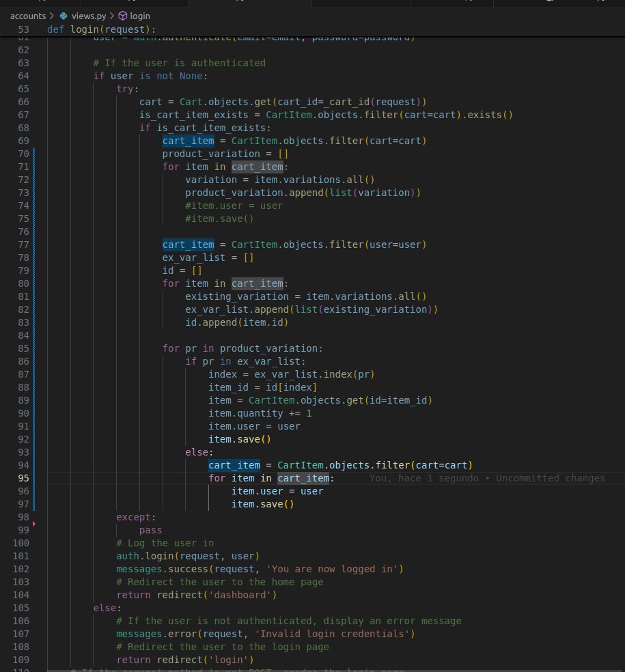Click 'return redirect('login')' on line 109
This screenshot has height=672, width=625.
(185, 660)
